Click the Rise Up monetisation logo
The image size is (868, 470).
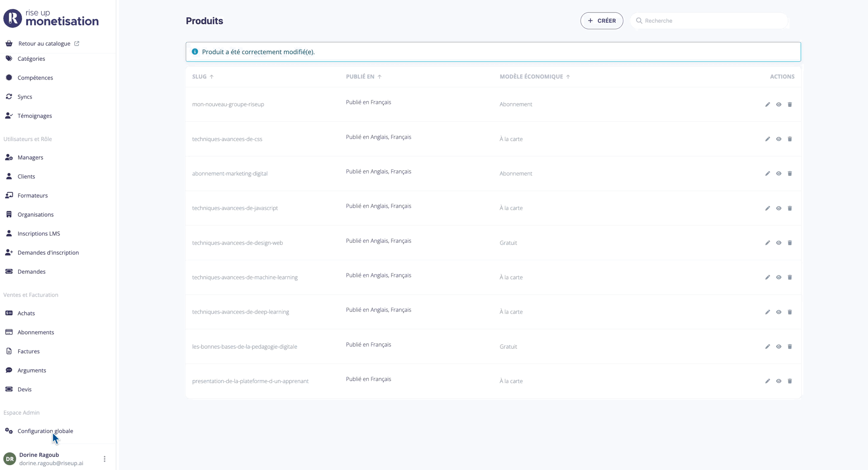pos(51,18)
